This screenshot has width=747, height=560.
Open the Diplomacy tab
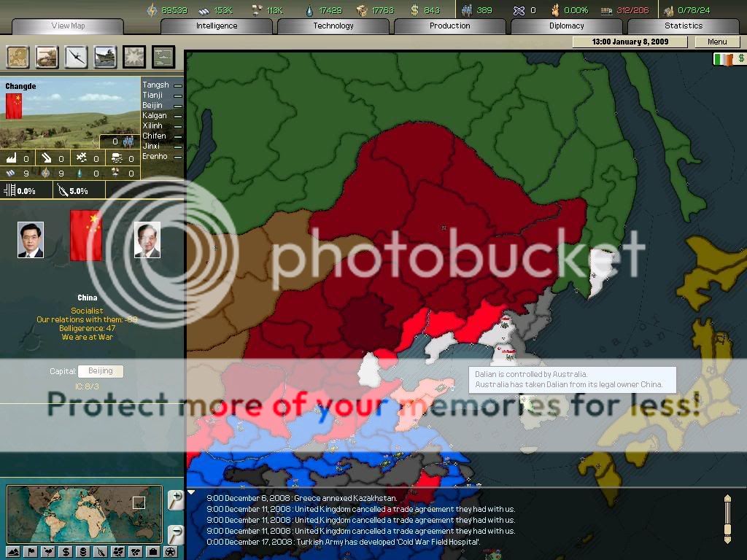(x=566, y=26)
